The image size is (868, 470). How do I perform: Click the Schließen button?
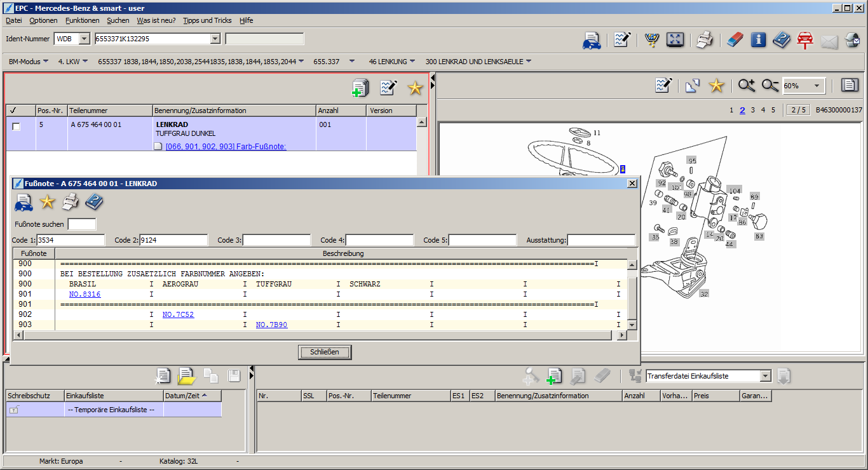coord(325,352)
